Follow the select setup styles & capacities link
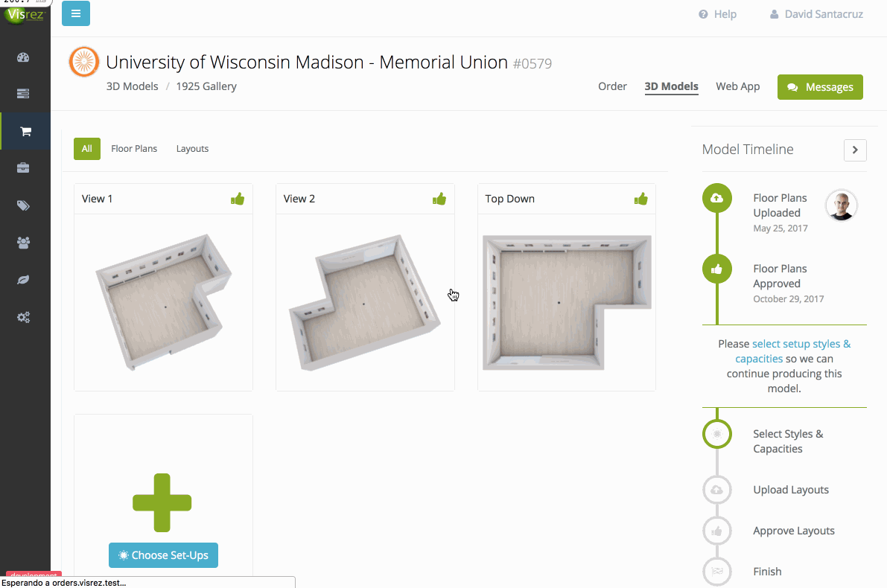887x588 pixels. click(792, 351)
